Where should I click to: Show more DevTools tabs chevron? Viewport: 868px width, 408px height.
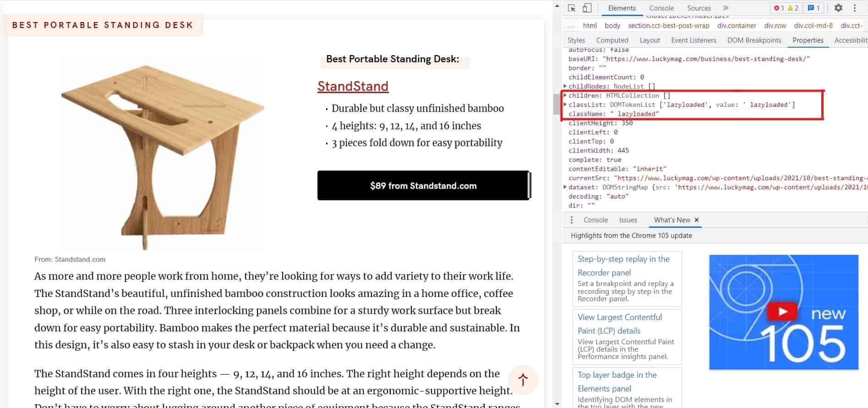tap(726, 8)
